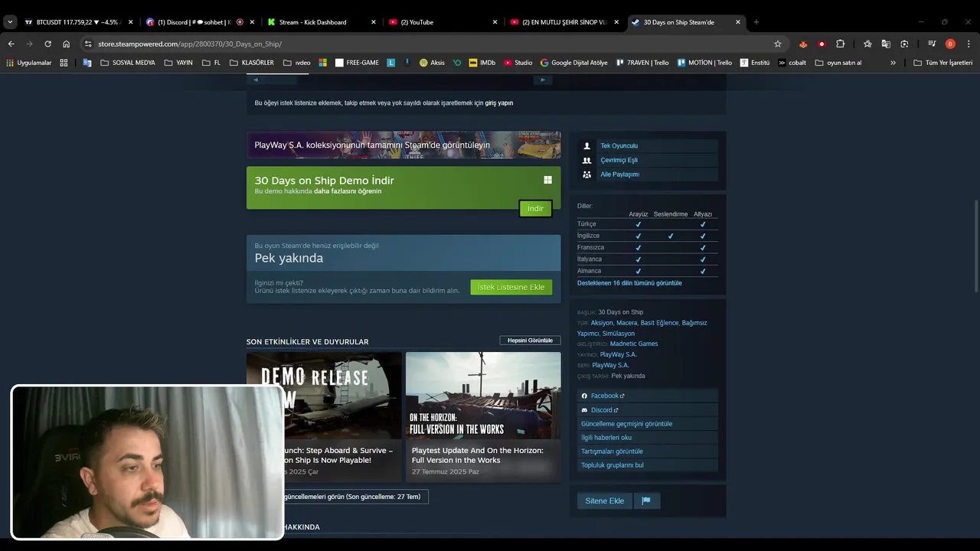
Task: Open the daha fazlasını öğrenin link
Action: click(348, 191)
